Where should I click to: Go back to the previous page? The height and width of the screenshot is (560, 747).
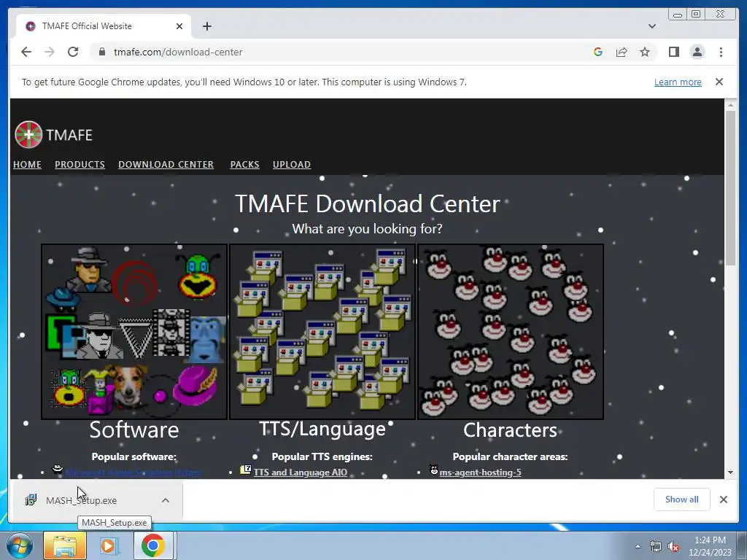(26, 52)
